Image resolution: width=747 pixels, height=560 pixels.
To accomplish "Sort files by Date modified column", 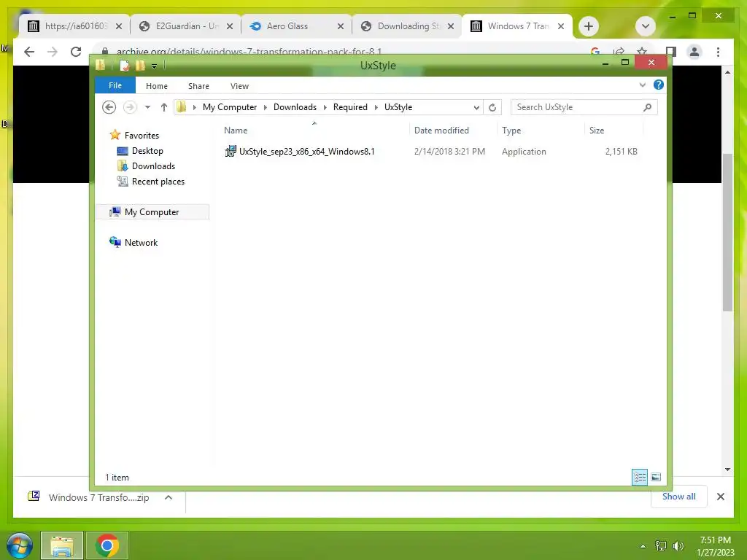I will point(441,131).
